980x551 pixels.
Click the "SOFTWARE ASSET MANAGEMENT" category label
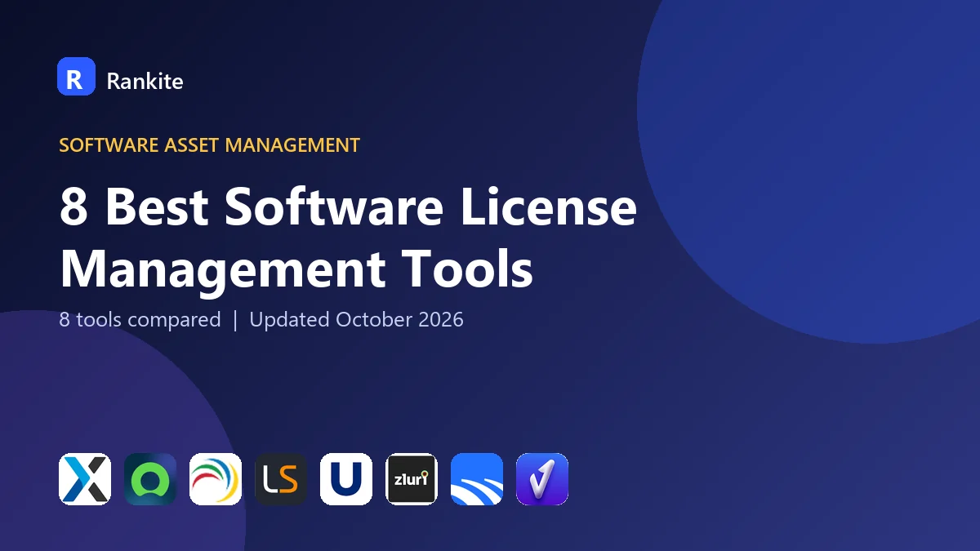click(x=209, y=145)
